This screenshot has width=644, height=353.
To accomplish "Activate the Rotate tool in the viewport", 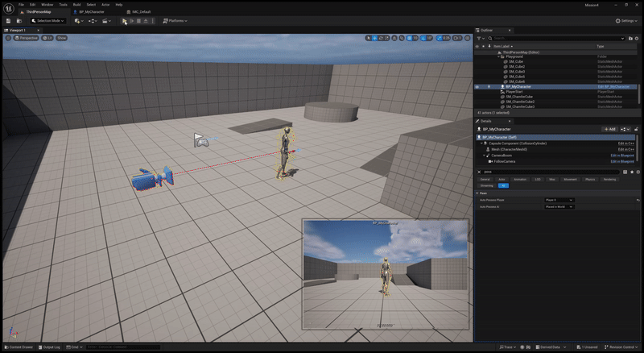I will click(381, 38).
